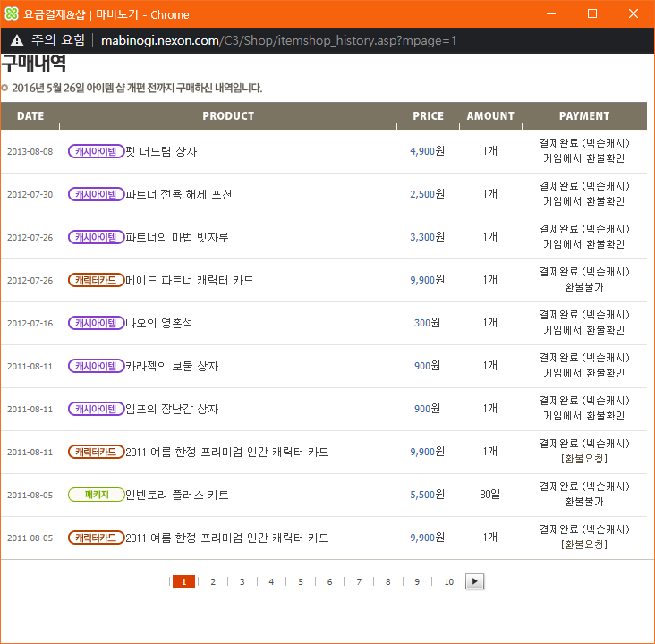Viewport: 655px width, 644px height.
Task: Select product name 메이드 파트너 캐릭터 카드
Action: (190, 280)
